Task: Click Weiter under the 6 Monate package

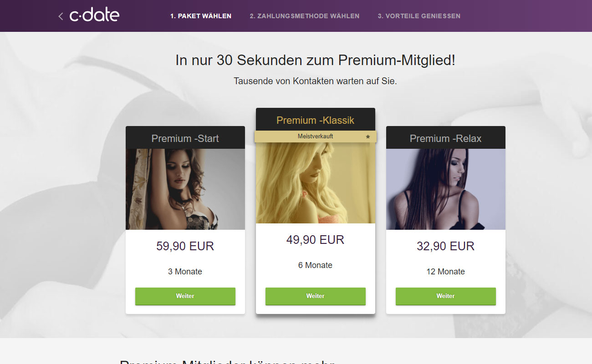Action: point(316,296)
